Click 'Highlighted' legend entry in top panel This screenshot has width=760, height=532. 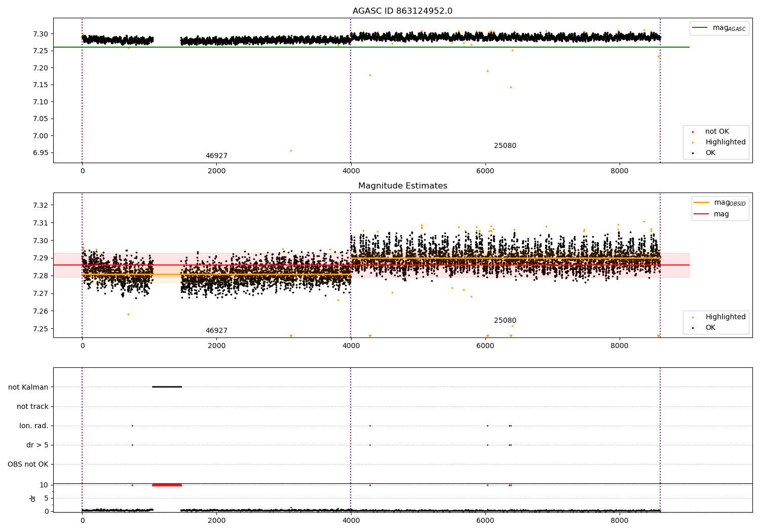[719, 142]
